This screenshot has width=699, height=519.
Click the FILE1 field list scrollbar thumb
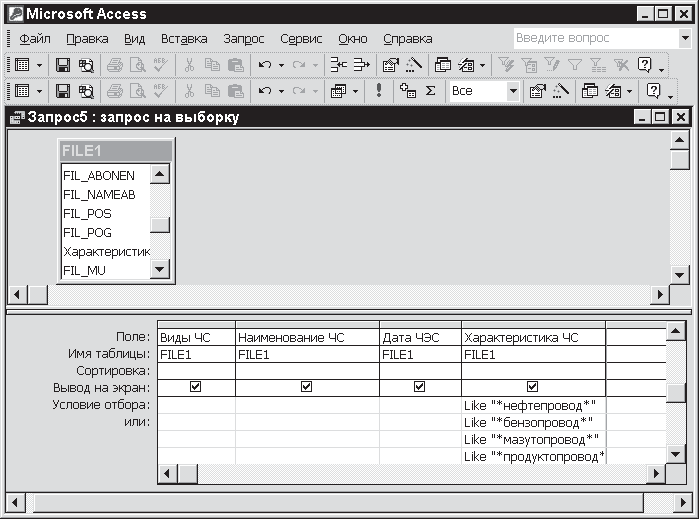click(x=160, y=225)
